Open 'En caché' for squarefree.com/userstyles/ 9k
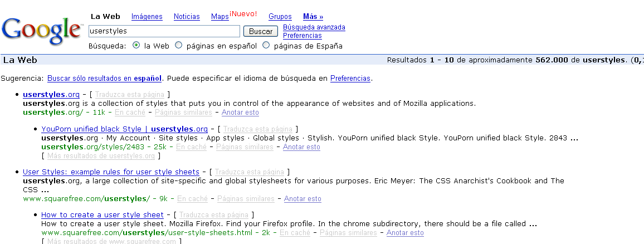This screenshot has width=644, height=244. pos(192,198)
